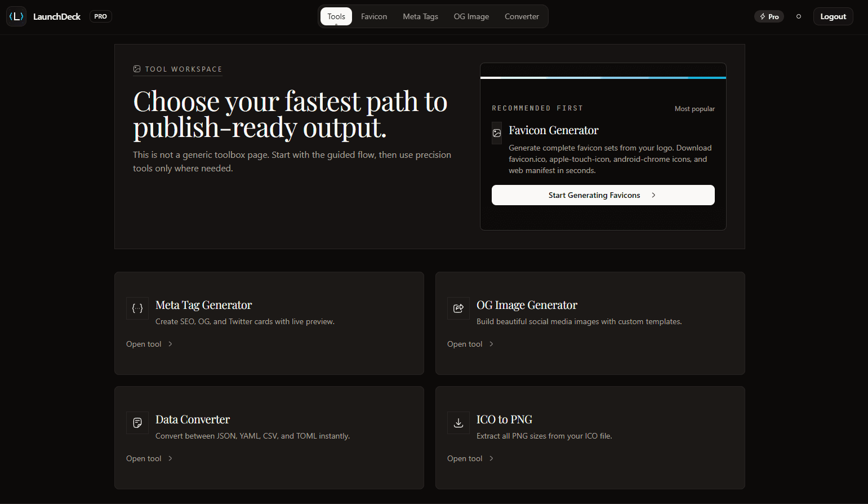This screenshot has height=504, width=868.
Task: Click the Favicon Generator heading
Action: 554,130
